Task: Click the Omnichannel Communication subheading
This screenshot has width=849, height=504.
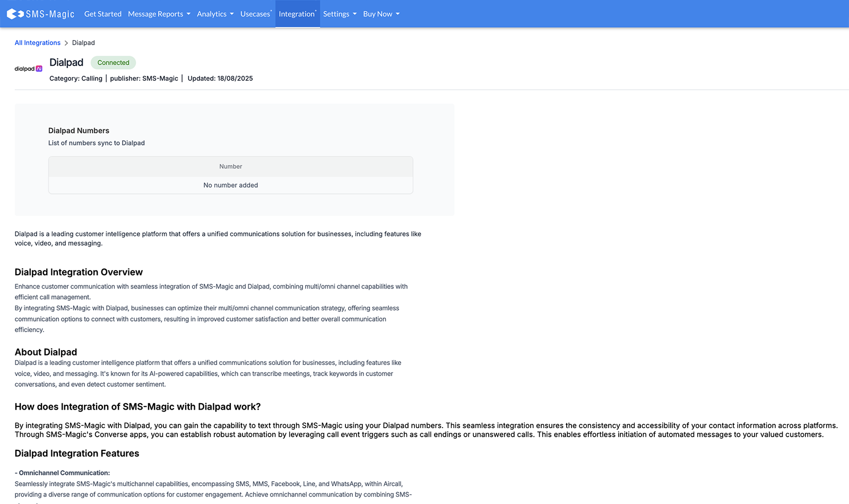Action: coord(63,473)
